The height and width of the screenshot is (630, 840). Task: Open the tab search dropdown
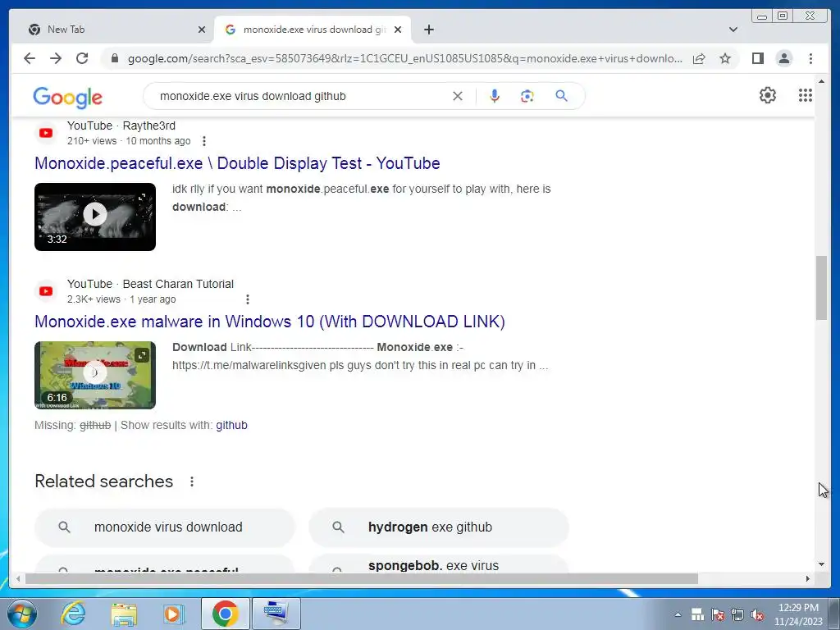coord(733,30)
